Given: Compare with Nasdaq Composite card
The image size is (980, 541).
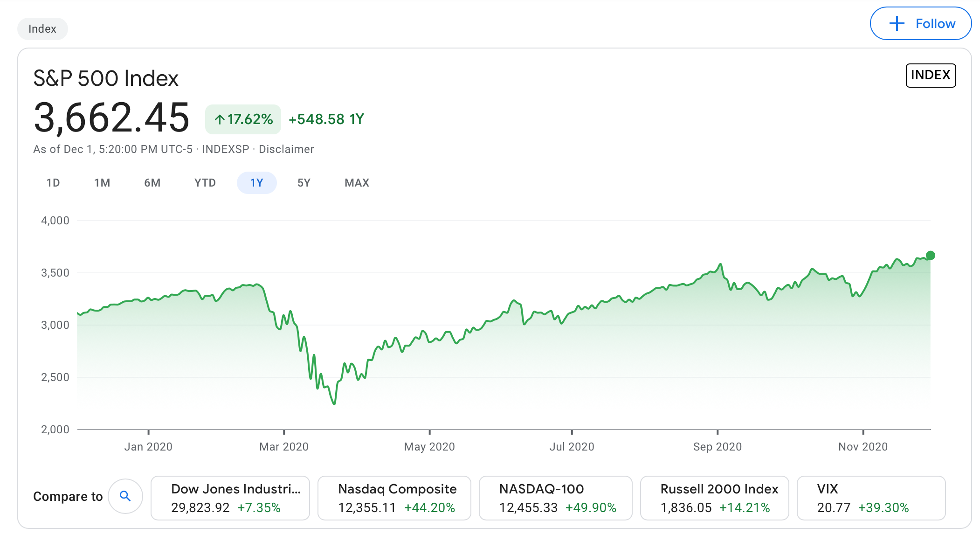Looking at the screenshot, I should coord(394,498).
